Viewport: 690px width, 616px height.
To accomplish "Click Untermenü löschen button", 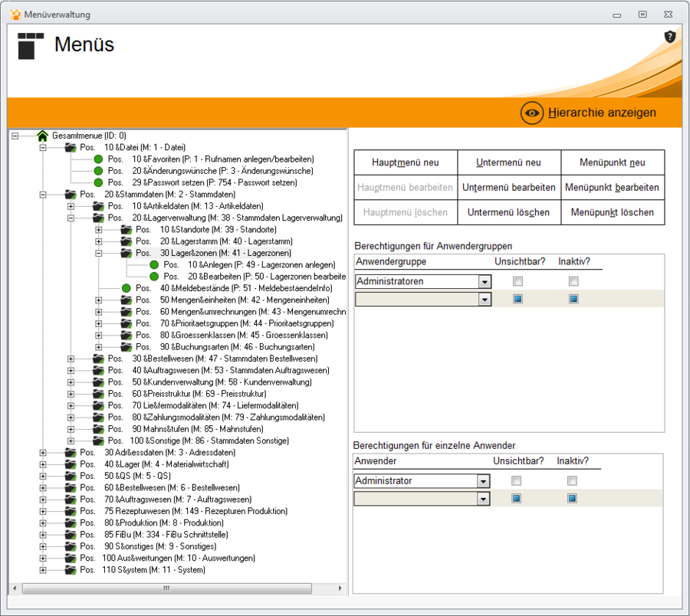I will point(509,212).
